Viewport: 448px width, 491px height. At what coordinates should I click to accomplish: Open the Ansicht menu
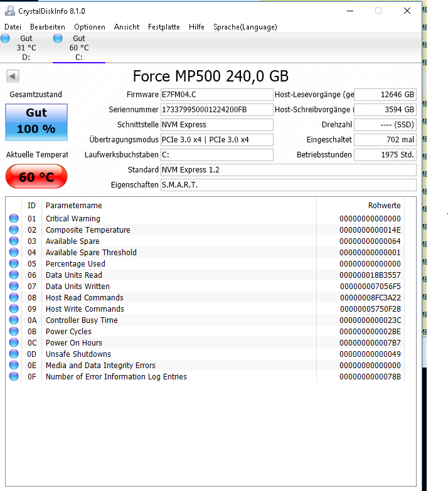tap(127, 27)
